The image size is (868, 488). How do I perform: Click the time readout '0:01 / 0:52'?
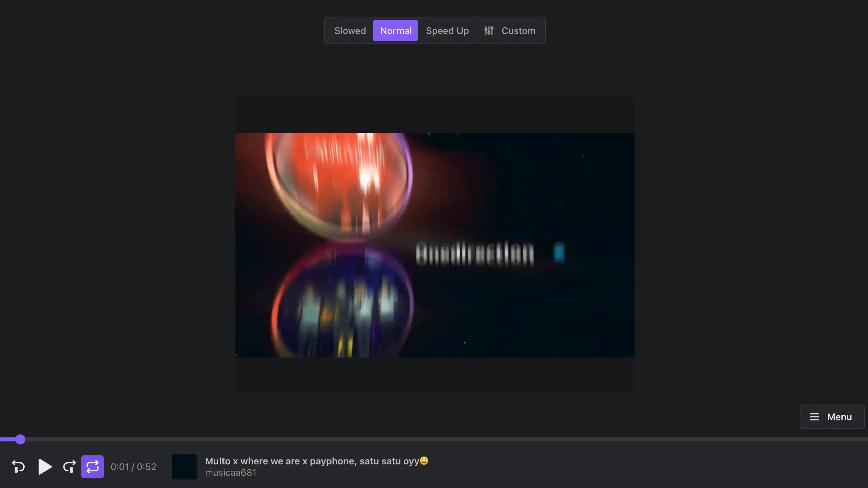[x=133, y=467]
